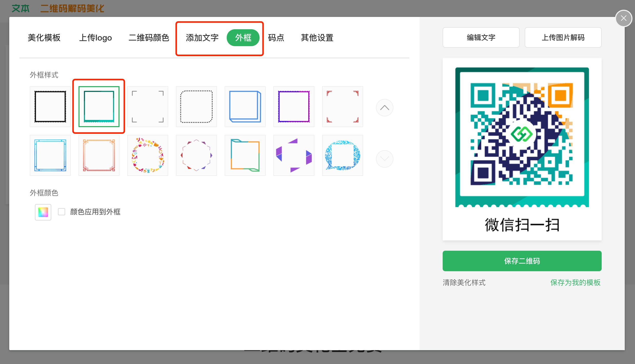Viewport: 635px width, 364px height.
Task: Click the 二维码解码美化 tab behind dialog
Action: [72, 8]
